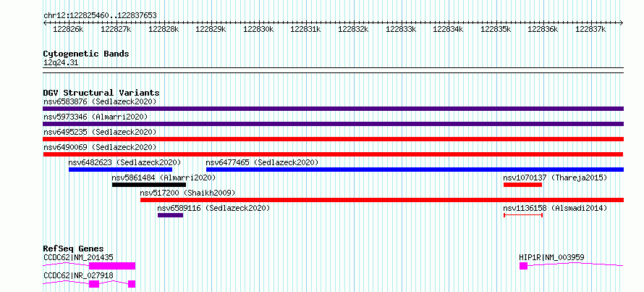
Task: Click the nsv517200 (Shaikh2009) red bar
Action: coord(382,200)
